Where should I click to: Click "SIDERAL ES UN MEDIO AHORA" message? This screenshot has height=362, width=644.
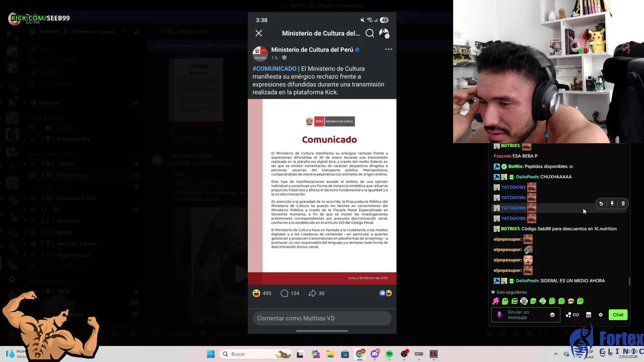[573, 281]
